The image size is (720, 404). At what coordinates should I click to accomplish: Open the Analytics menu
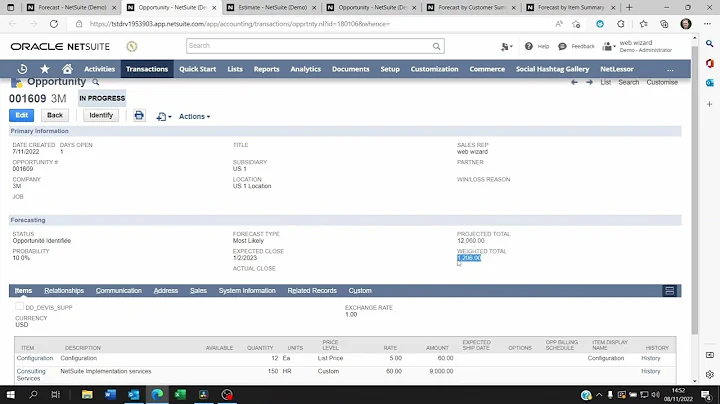tap(305, 69)
